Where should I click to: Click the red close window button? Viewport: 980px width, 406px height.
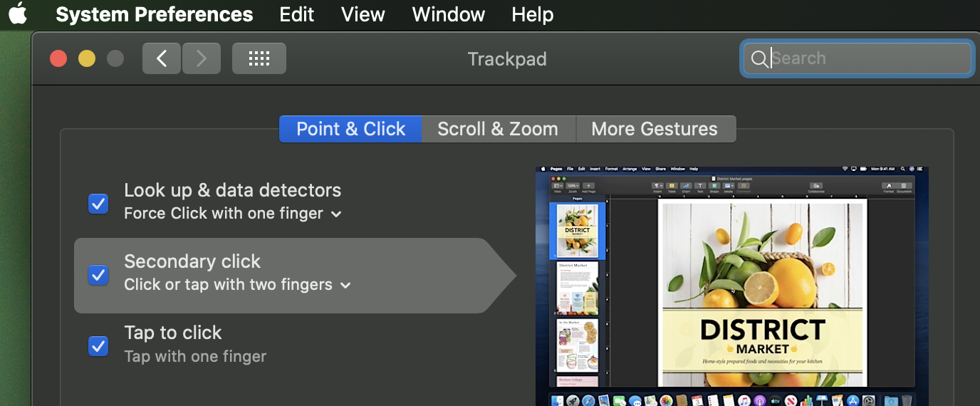coord(58,58)
